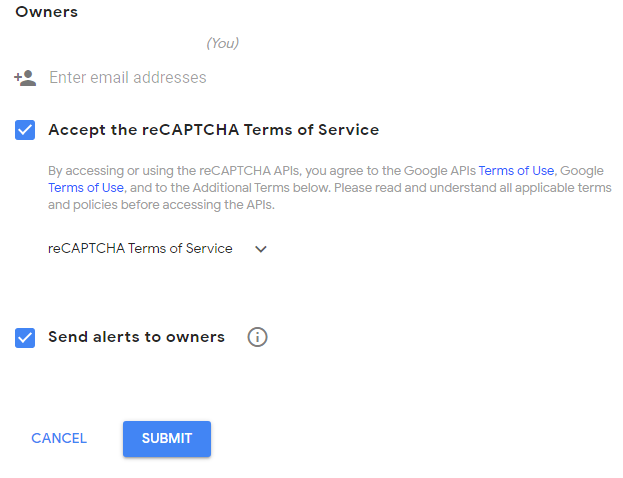Submit the form with the SUBMIT button
The width and height of the screenshot is (623, 478).
(x=167, y=439)
